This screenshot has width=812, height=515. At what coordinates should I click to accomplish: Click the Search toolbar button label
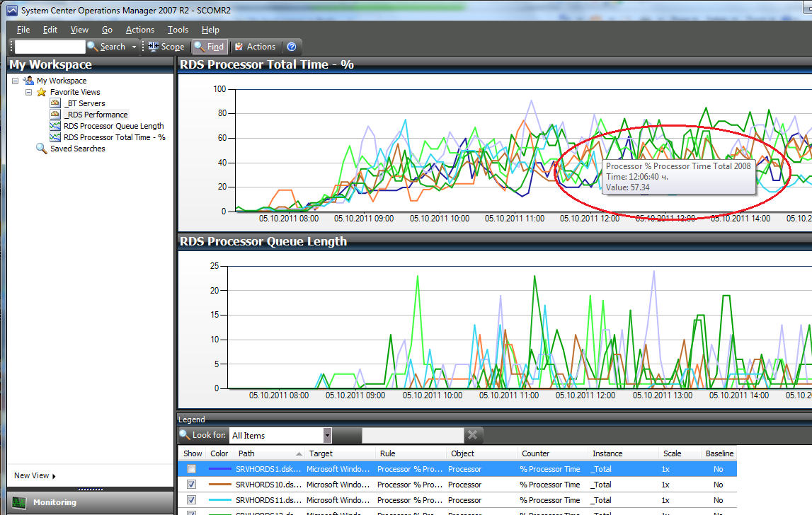click(x=113, y=47)
